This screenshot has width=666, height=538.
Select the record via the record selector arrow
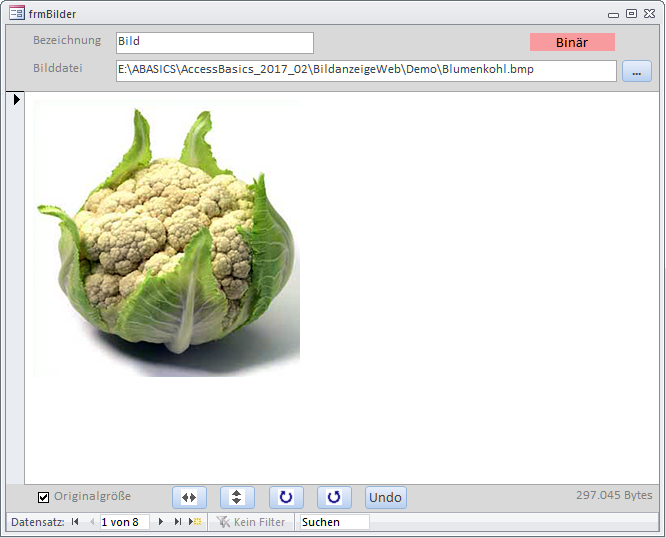(15, 100)
